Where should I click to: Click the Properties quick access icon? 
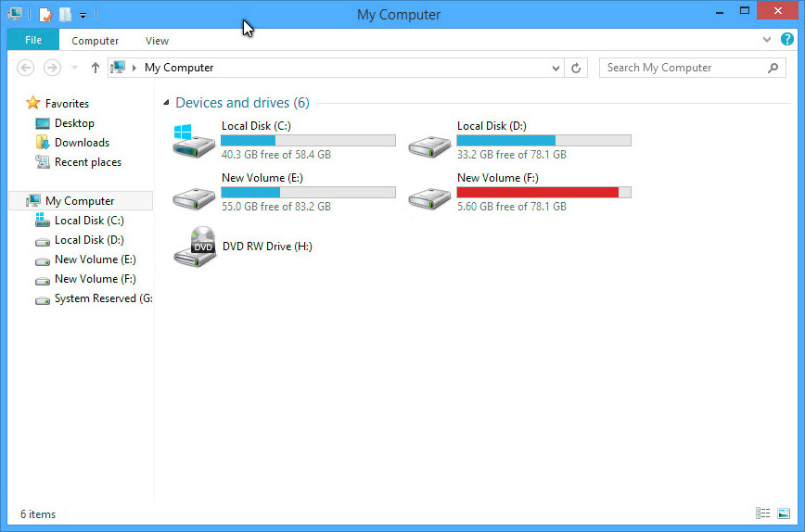point(45,14)
